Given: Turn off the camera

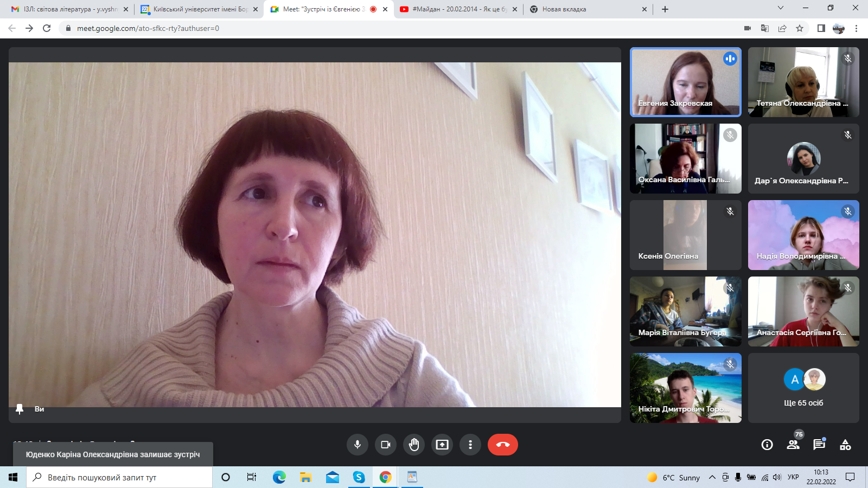Looking at the screenshot, I should 386,445.
